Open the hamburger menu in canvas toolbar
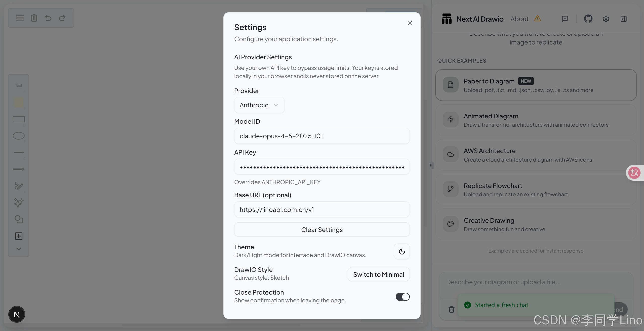Viewport: 644px width, 331px height. 20,18
